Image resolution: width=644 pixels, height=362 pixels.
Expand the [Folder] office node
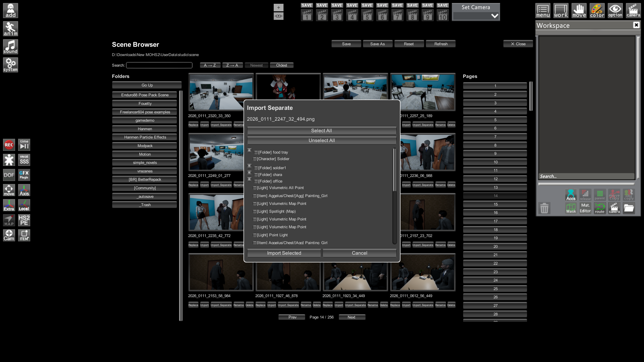click(x=249, y=179)
